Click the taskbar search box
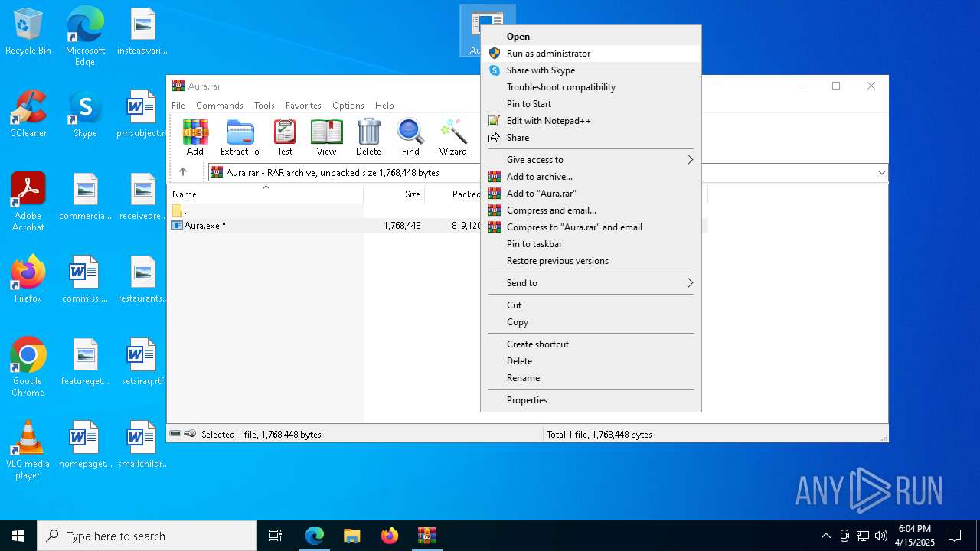The width and height of the screenshot is (980, 551). point(147,536)
